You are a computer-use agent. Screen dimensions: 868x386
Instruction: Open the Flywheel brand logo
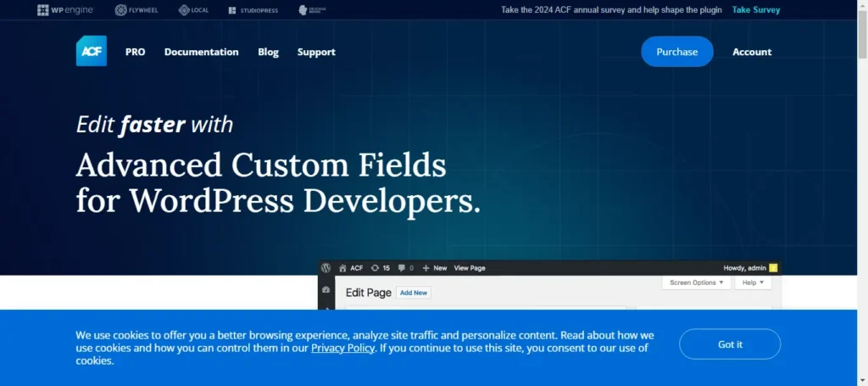tap(136, 10)
